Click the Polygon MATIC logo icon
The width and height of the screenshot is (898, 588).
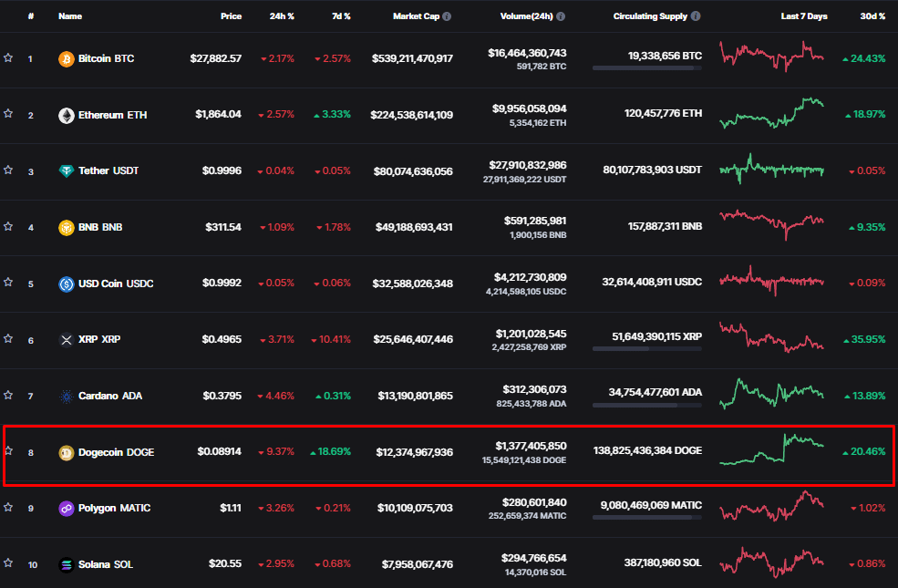click(x=67, y=509)
